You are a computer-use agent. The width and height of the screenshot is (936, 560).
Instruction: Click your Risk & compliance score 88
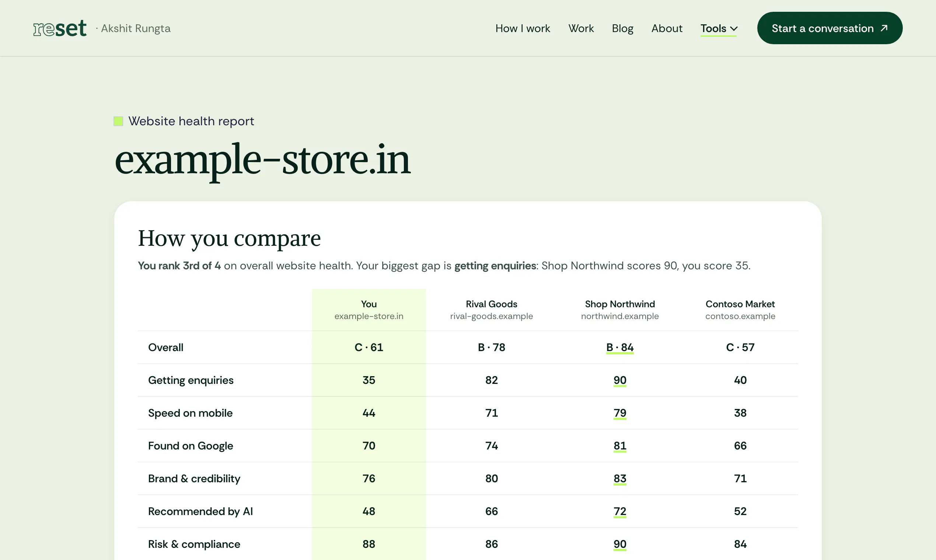click(x=369, y=544)
